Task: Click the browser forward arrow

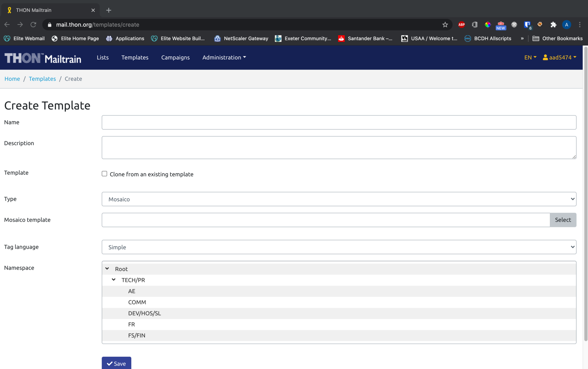Action: (x=20, y=24)
